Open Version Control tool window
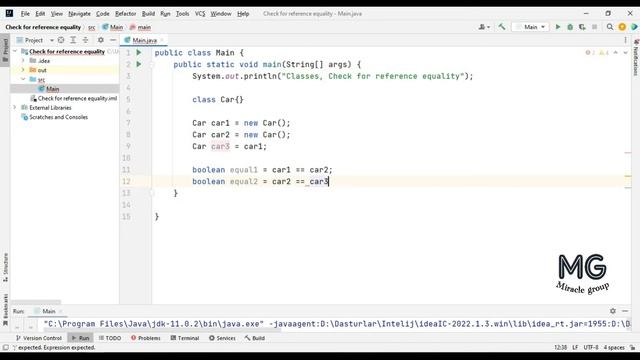 (38, 338)
